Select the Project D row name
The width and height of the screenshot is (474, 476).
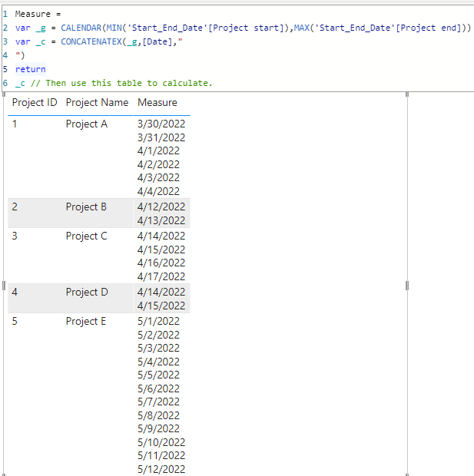[x=87, y=292]
